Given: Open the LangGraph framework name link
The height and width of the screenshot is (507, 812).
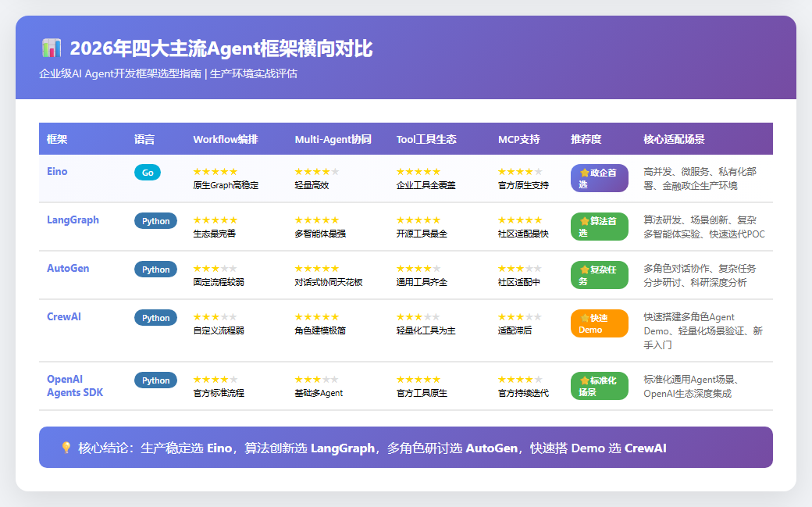Looking at the screenshot, I should click(x=73, y=220).
